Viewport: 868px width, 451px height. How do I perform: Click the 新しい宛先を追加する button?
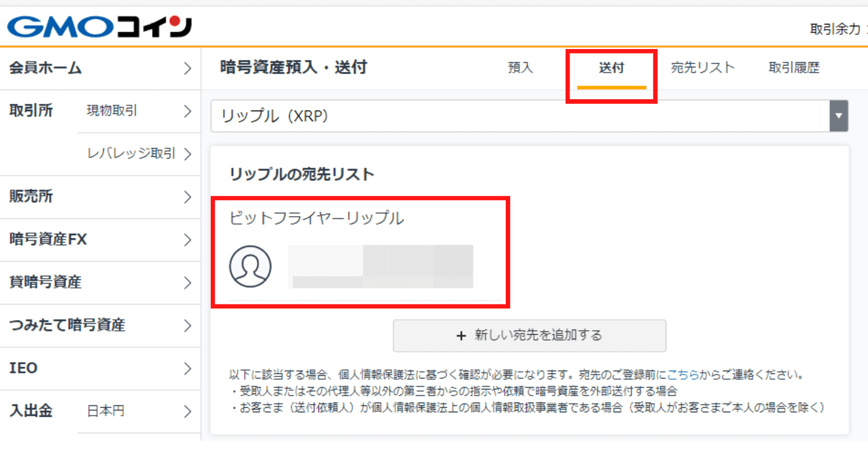[x=529, y=335]
